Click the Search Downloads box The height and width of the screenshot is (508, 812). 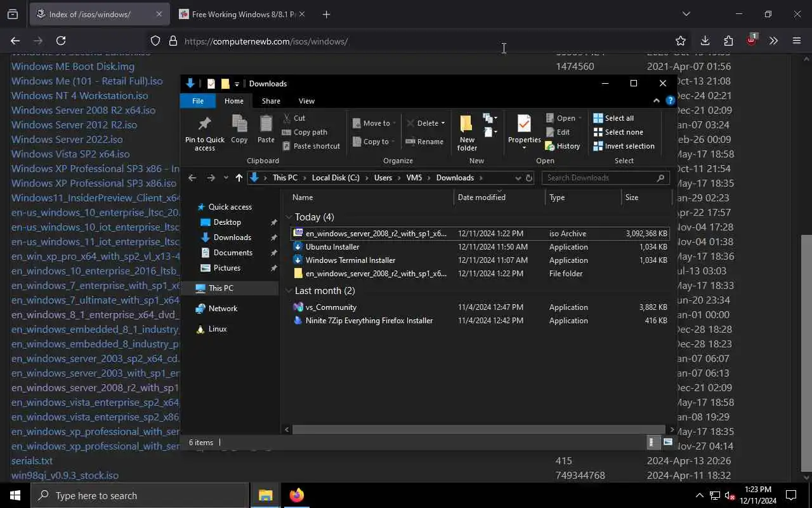pos(606,178)
